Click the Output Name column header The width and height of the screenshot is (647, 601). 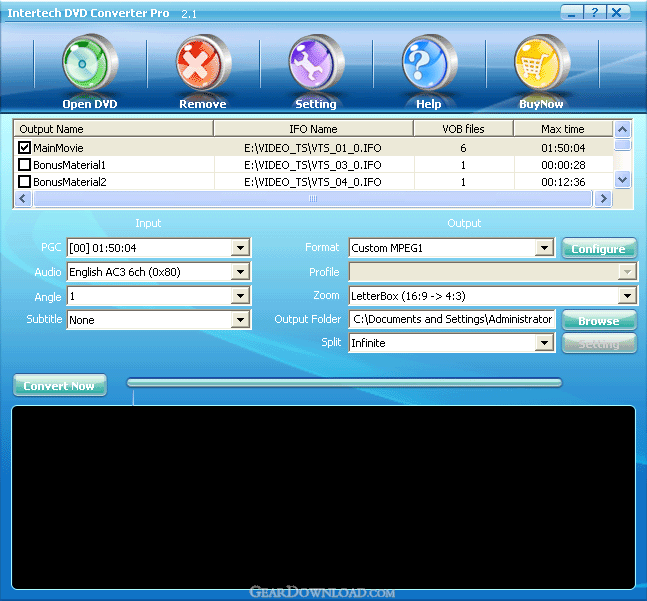pos(113,129)
